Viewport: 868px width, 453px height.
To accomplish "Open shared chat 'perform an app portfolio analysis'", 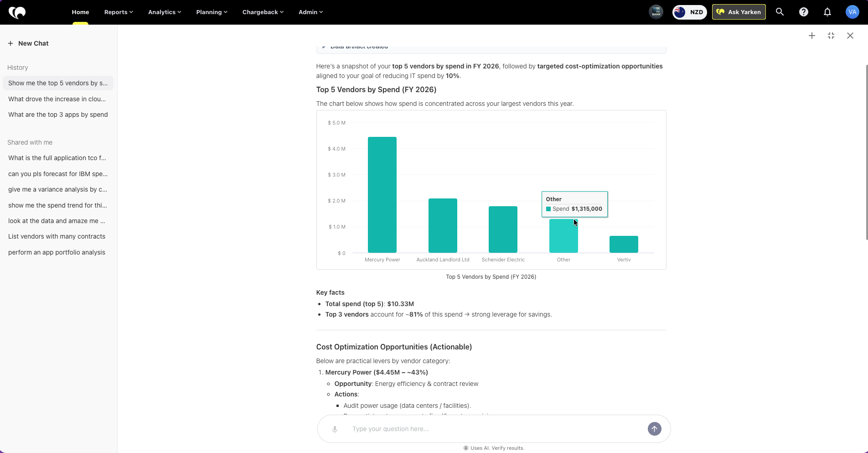I will click(58, 252).
